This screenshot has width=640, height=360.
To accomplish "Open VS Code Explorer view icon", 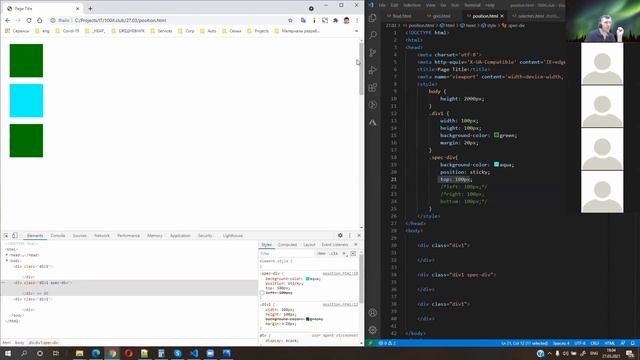I will pos(372,18).
